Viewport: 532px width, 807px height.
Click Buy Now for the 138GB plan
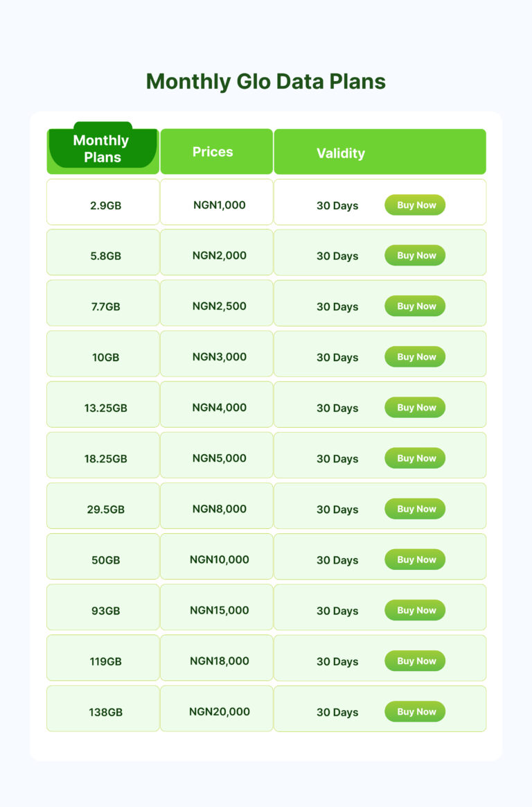click(x=415, y=711)
